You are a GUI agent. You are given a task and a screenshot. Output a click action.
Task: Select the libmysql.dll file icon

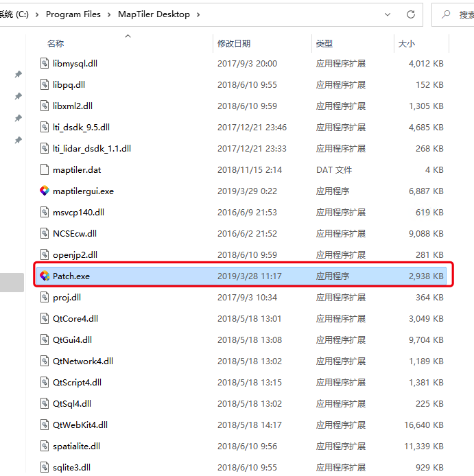pyautogui.click(x=46, y=64)
